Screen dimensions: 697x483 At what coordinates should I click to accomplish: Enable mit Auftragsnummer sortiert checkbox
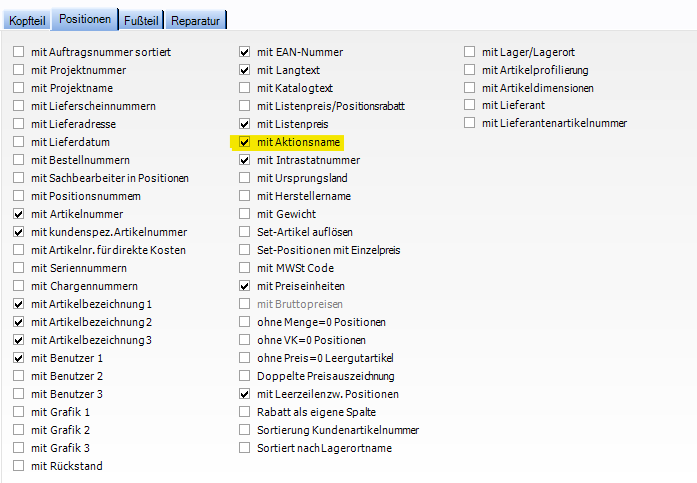coord(20,52)
